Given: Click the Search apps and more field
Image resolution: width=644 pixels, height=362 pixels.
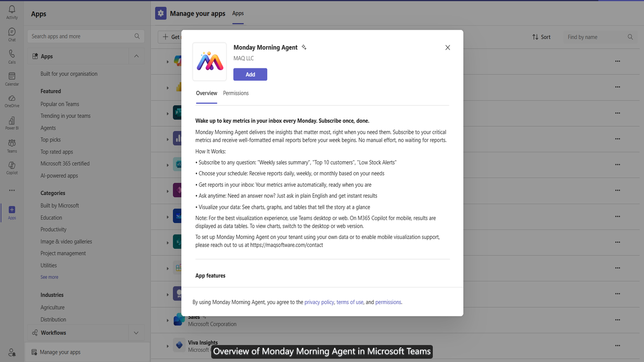Looking at the screenshot, I should click(x=85, y=36).
